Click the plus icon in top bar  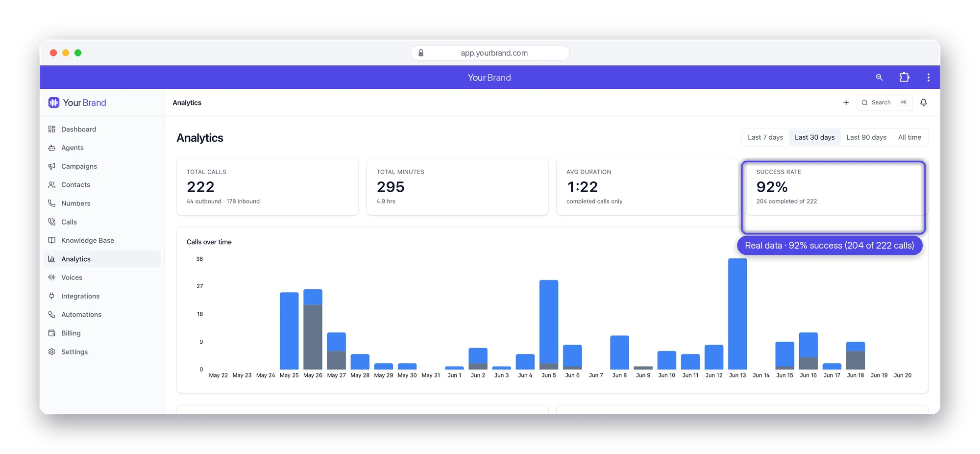coord(846,102)
